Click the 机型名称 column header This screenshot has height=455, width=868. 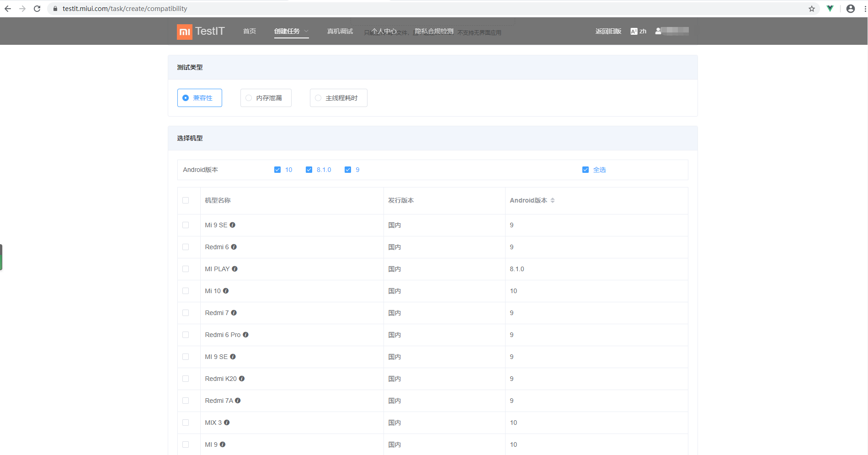coord(218,200)
